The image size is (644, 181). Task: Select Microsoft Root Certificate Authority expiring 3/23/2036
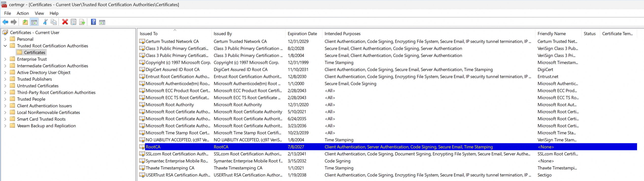pos(388,126)
